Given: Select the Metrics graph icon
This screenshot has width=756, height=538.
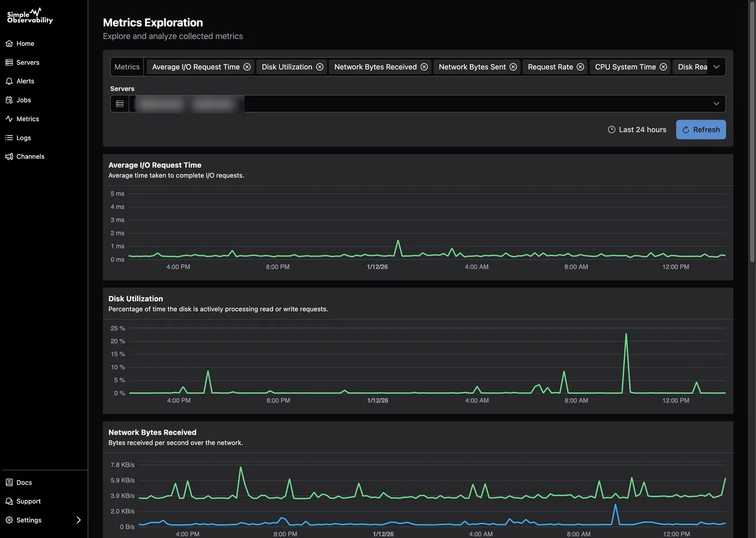Looking at the screenshot, I should click(x=9, y=119).
